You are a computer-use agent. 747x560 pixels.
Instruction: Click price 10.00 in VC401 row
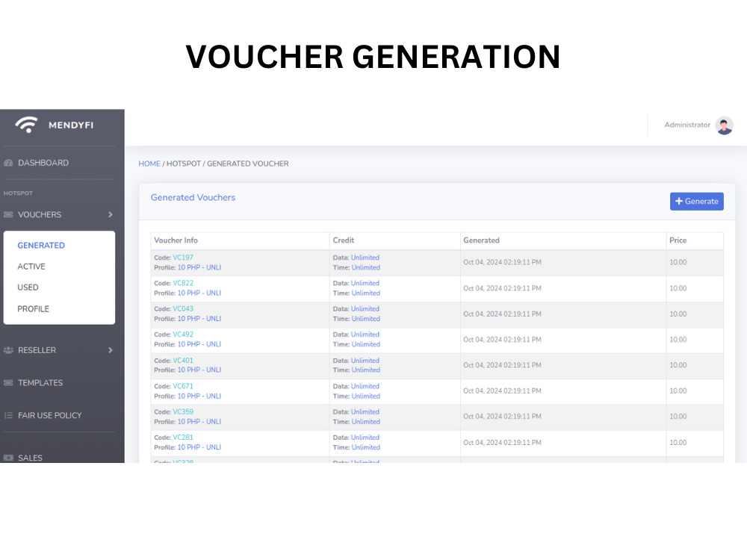(x=678, y=365)
